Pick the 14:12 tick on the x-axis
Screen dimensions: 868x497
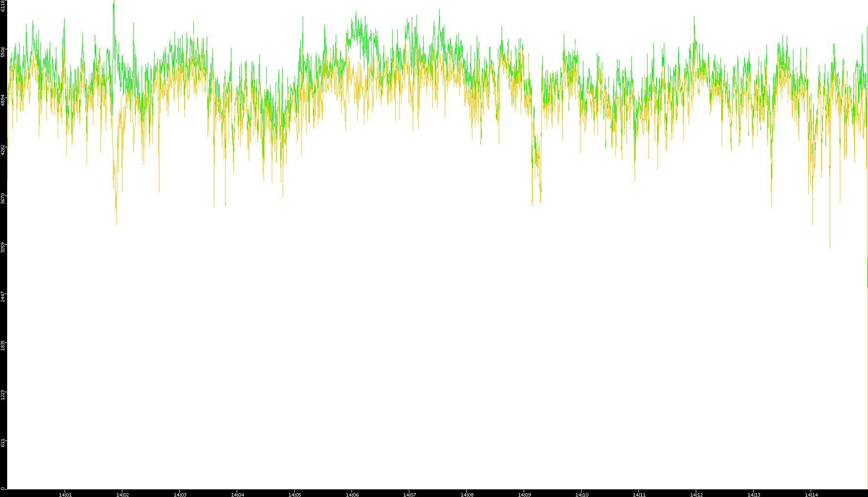696,495
